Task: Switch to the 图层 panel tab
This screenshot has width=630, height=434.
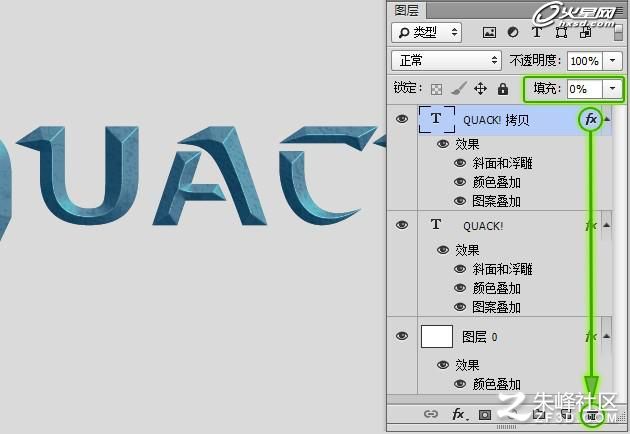Action: coord(407,10)
